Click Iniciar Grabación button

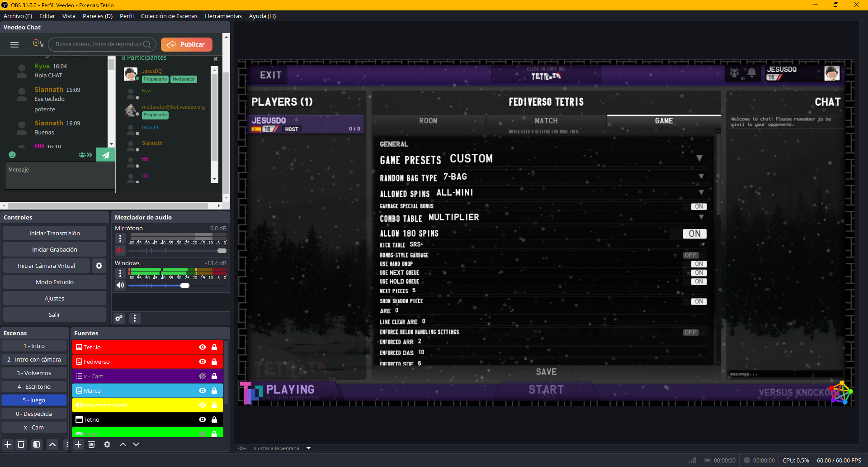click(55, 249)
